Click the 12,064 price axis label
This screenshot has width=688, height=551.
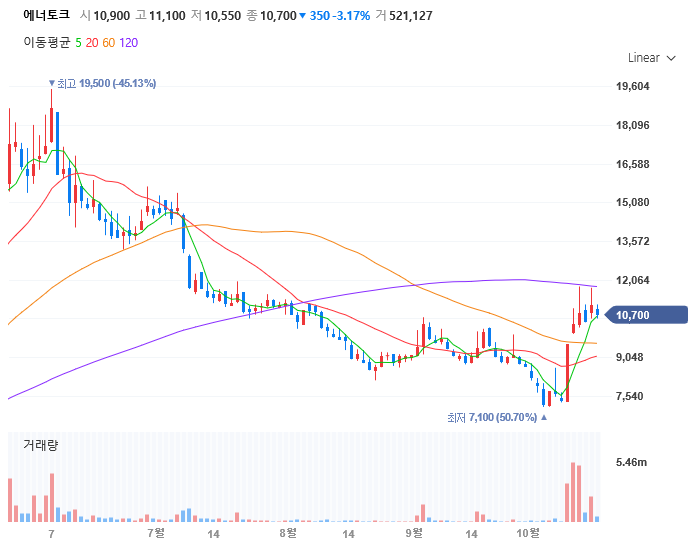(633, 280)
